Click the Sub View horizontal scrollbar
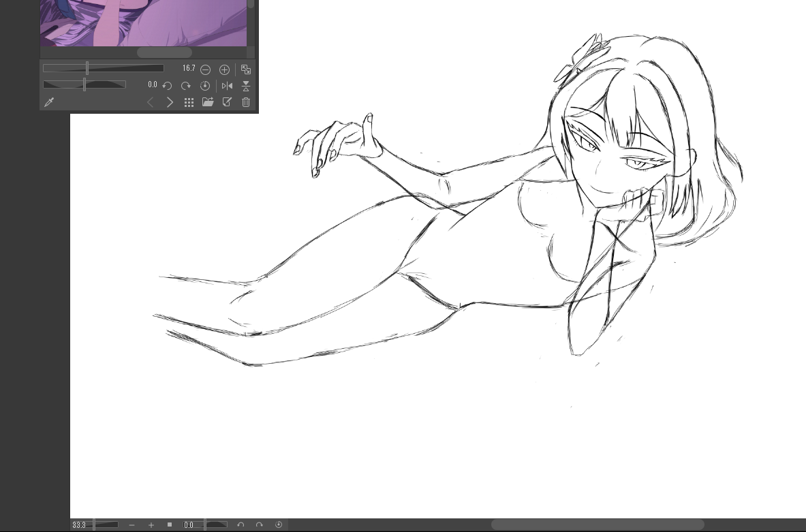Screen dimensions: 806x532 164,52
